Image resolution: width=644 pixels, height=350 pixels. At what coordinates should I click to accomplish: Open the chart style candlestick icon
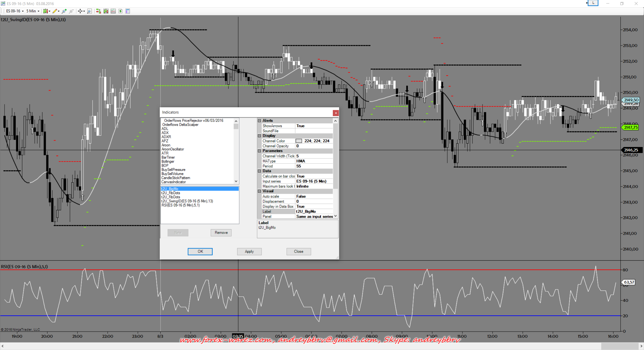pos(45,11)
